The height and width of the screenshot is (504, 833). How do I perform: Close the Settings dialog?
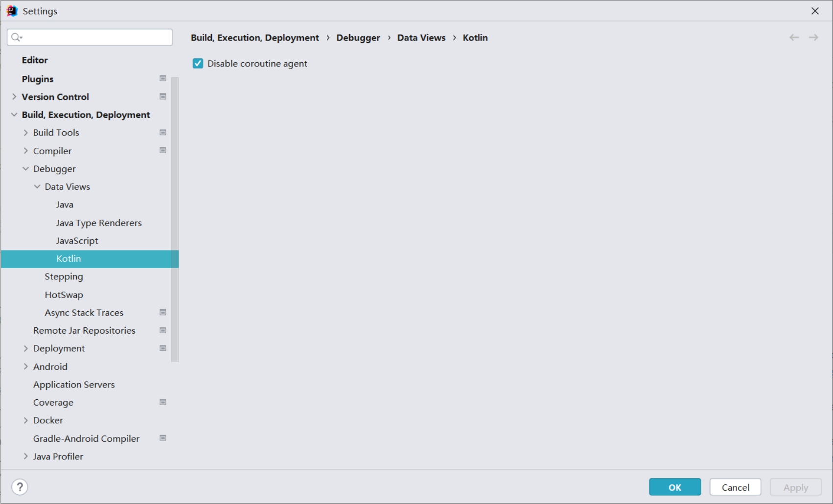815,11
